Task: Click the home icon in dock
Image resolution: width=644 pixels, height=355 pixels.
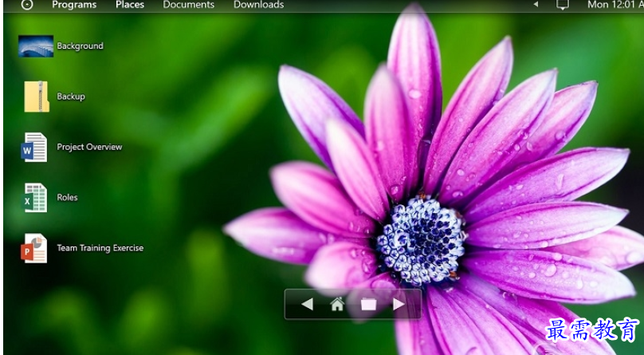Action: coord(337,304)
